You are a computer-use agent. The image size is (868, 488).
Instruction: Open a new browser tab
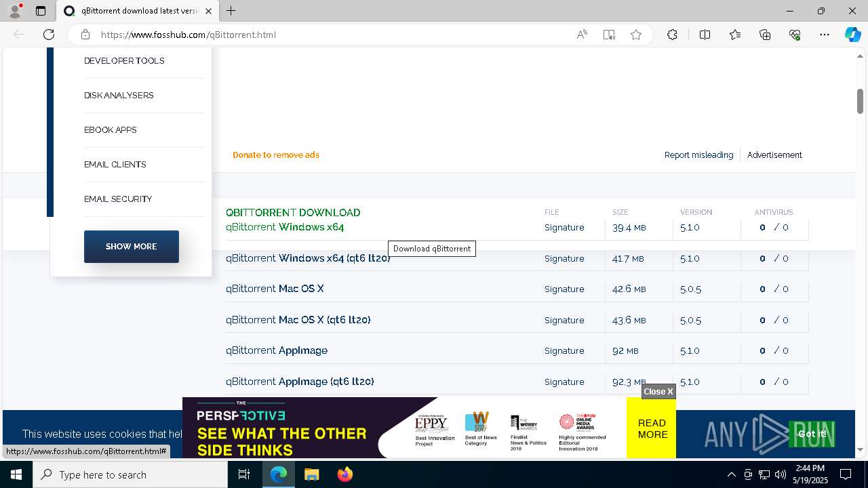[231, 11]
